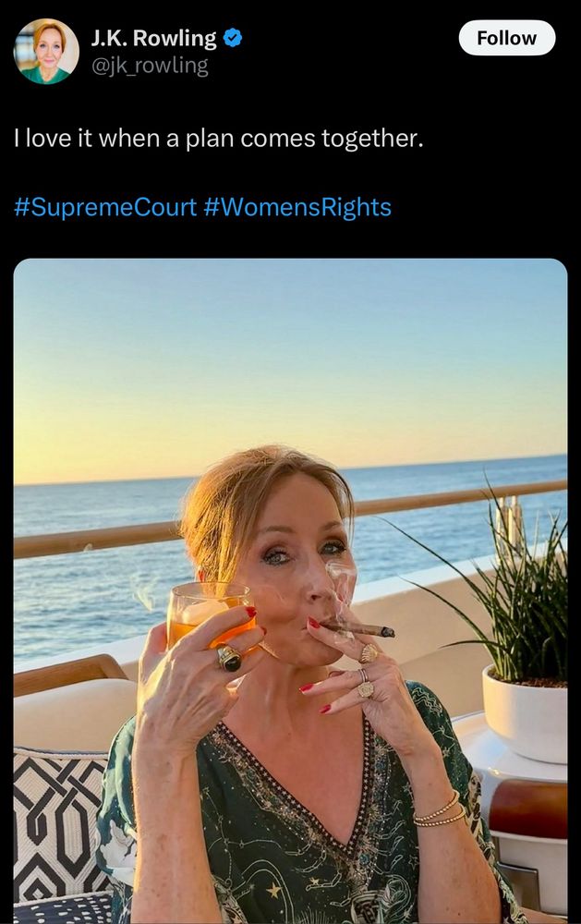The image size is (581, 924).
Task: Open the J.K. Rowling profile avatar
Action: click(46, 52)
